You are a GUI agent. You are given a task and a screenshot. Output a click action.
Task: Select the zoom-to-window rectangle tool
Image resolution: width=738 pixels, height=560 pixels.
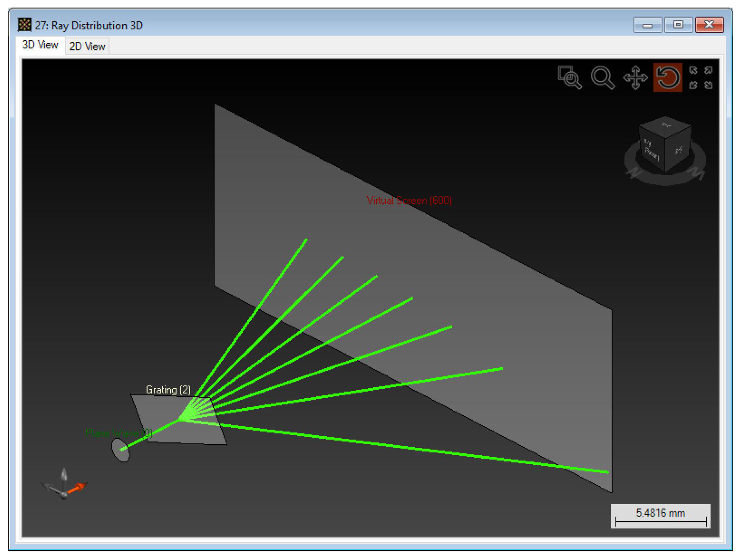[x=569, y=77]
